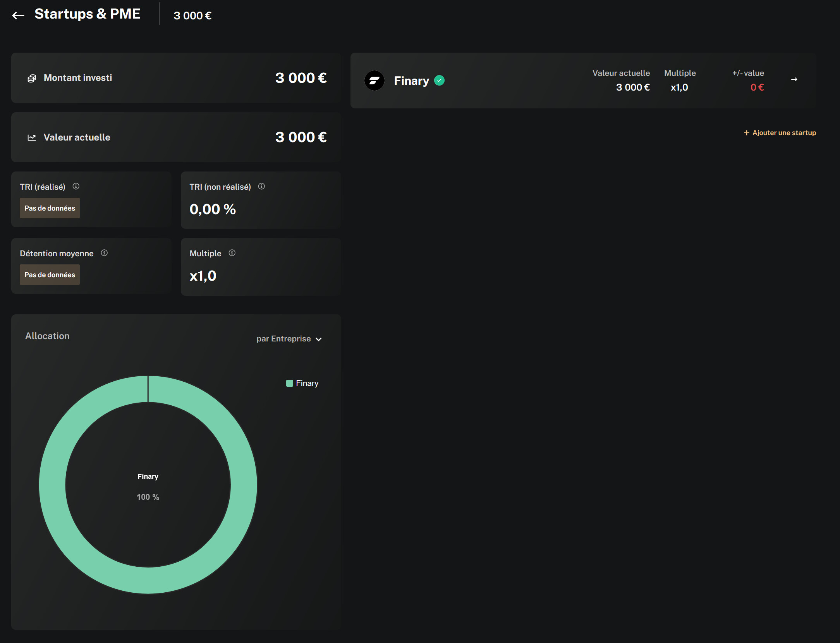Click the 3 000 € total in the header
This screenshot has height=643, width=840.
pyautogui.click(x=192, y=15)
